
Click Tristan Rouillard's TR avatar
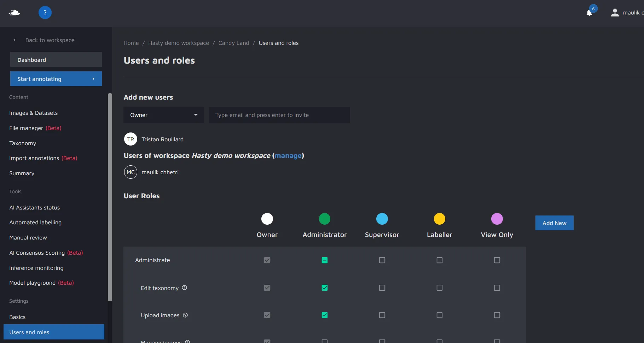pos(130,139)
